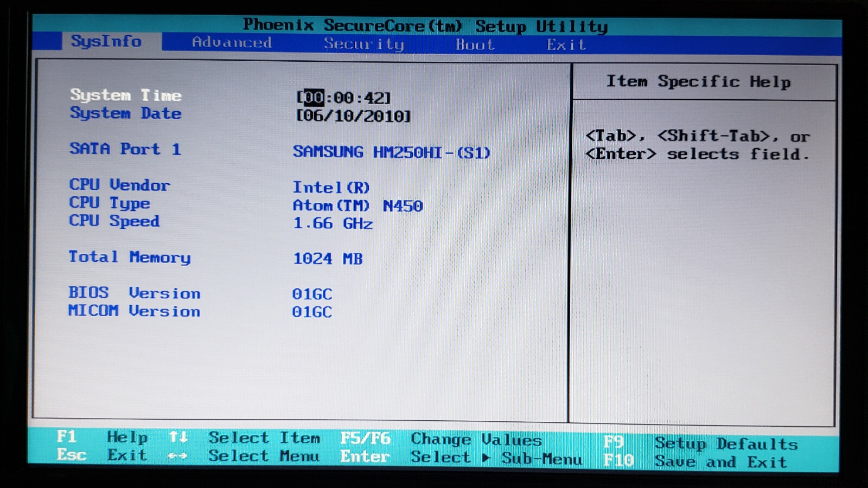This screenshot has width=868, height=488.
Task: Click the CPU Type label
Action: click(x=110, y=203)
